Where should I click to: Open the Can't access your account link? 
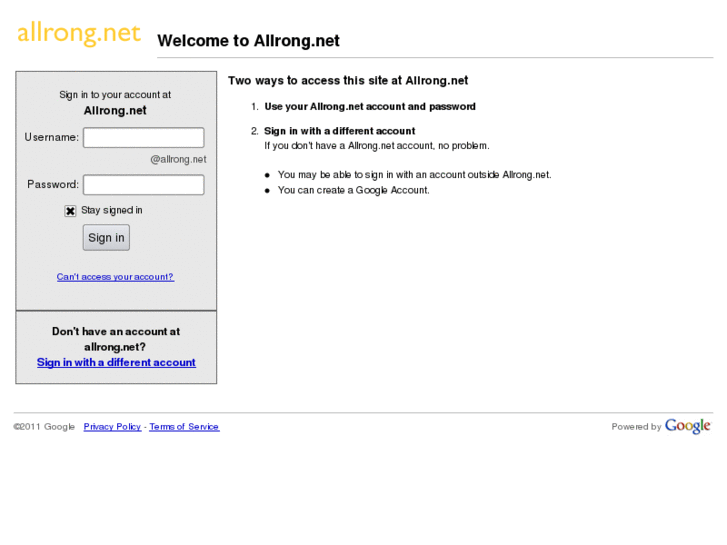(x=115, y=277)
